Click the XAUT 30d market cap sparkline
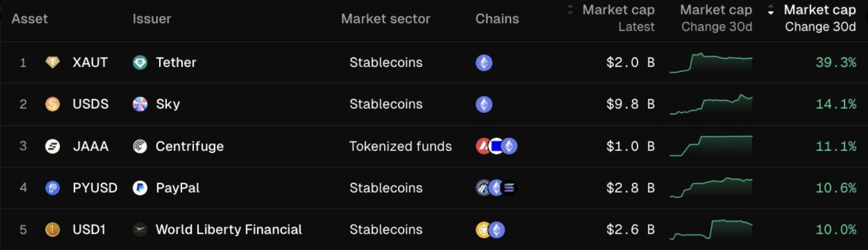Viewport: 868px width, 250px height. click(x=711, y=62)
